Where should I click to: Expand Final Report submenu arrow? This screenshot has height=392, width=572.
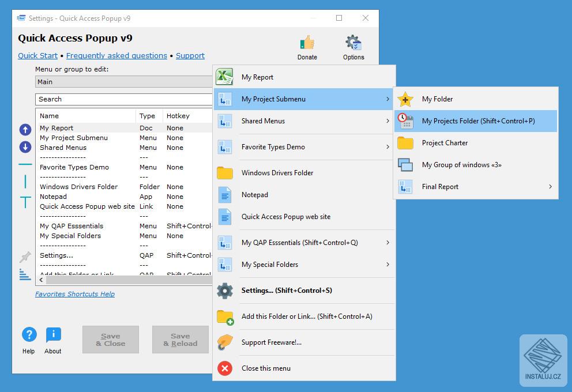click(551, 187)
